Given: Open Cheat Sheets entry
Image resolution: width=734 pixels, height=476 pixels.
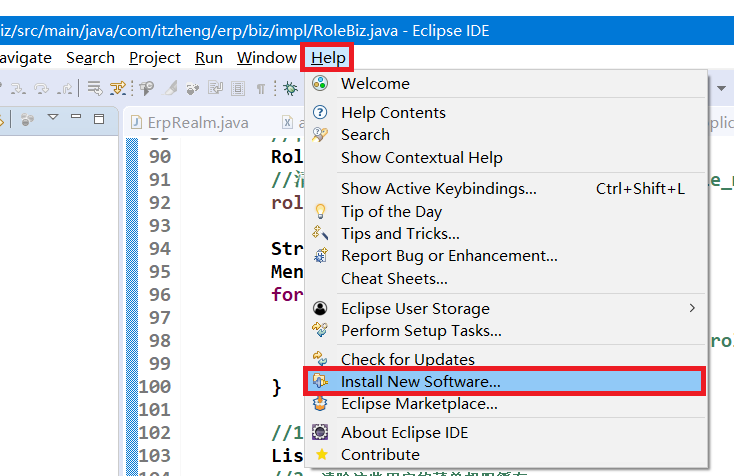Looking at the screenshot, I should (505, 279).
